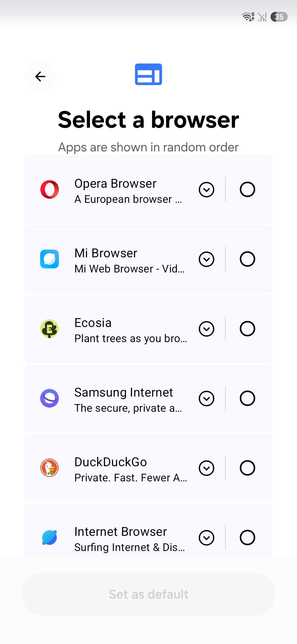297x644 pixels.
Task: Select the Opera Browser radio button
Action: (x=247, y=189)
